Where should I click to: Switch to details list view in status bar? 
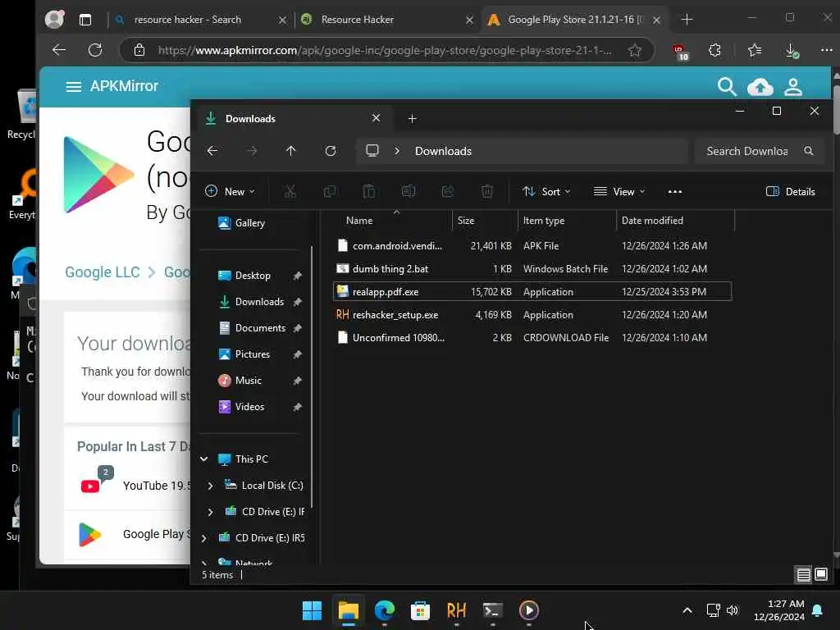click(x=803, y=575)
